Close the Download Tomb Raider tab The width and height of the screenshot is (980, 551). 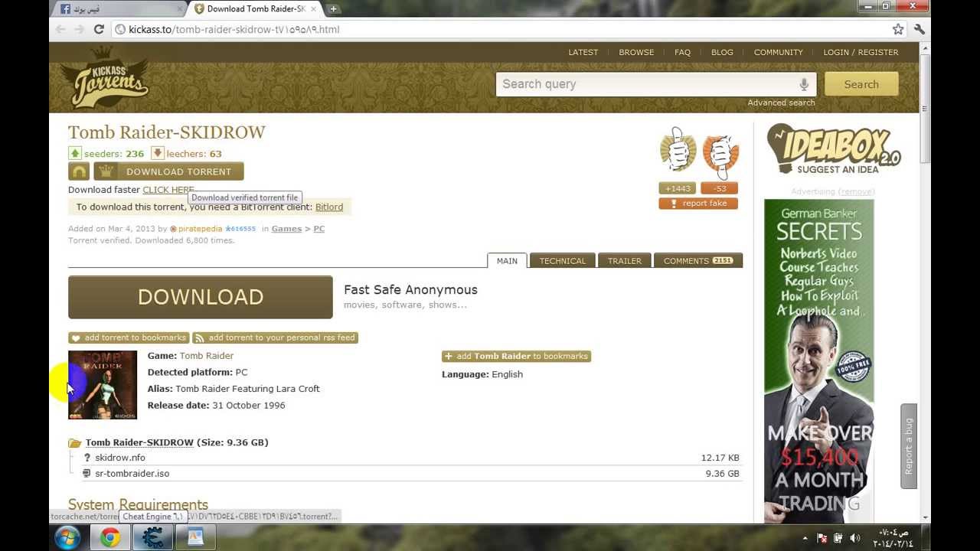(314, 9)
